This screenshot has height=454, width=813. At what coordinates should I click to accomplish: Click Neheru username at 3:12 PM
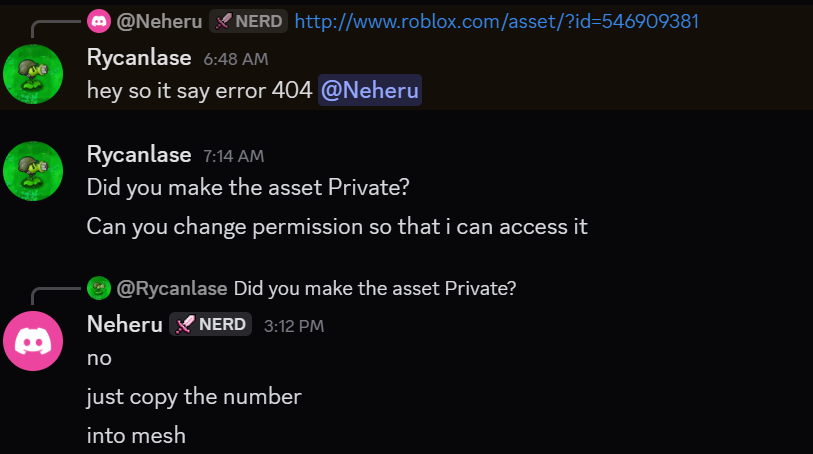pyautogui.click(x=125, y=324)
